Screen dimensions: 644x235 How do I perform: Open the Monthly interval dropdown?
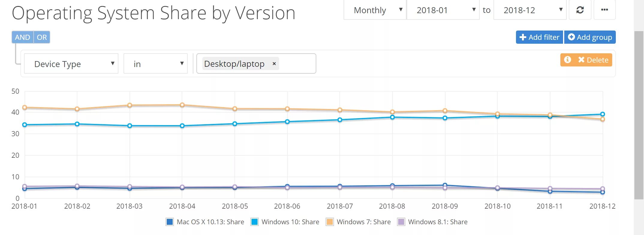point(375,10)
